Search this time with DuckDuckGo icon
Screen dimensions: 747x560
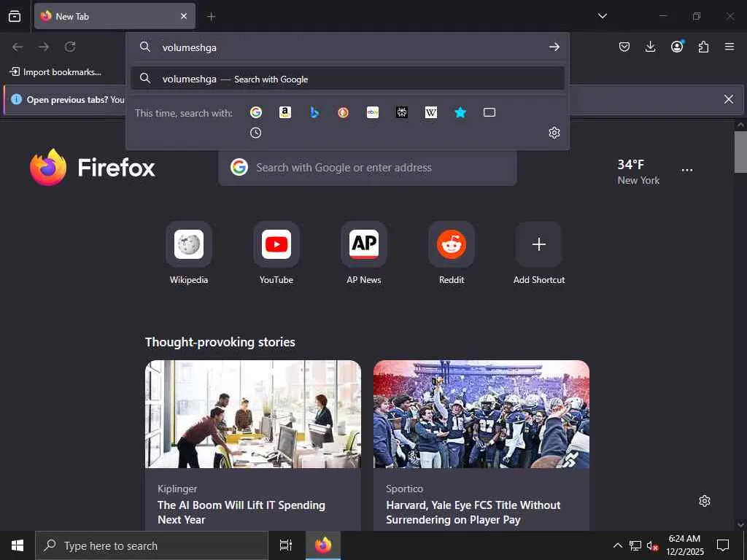(344, 112)
